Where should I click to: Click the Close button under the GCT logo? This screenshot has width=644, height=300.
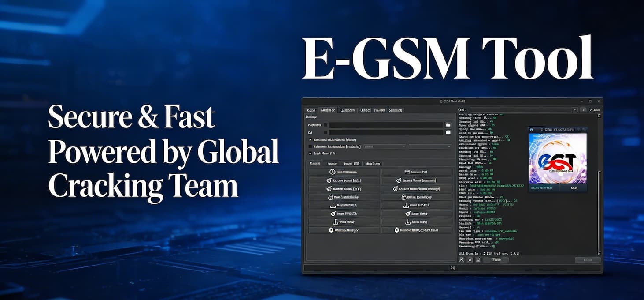pyautogui.click(x=574, y=187)
